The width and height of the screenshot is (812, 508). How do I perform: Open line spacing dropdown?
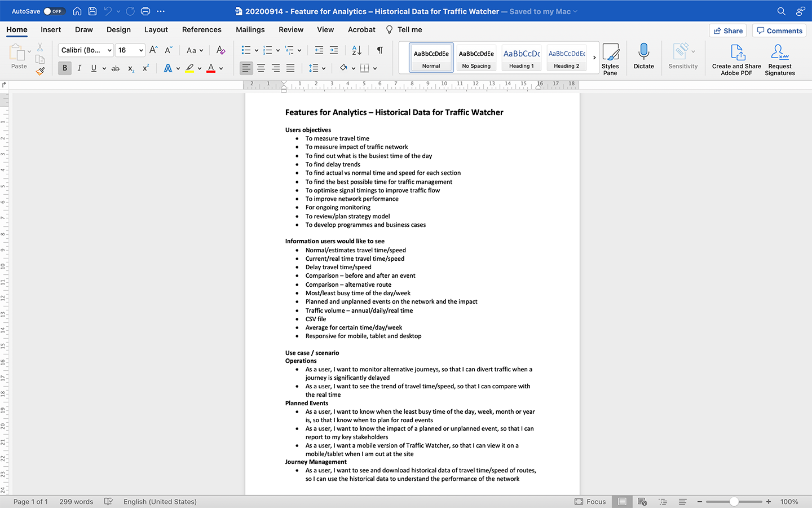(x=317, y=68)
